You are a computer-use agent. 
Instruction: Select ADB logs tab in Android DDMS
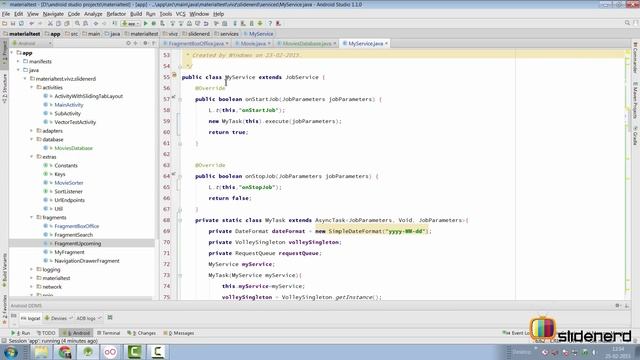[88, 318]
